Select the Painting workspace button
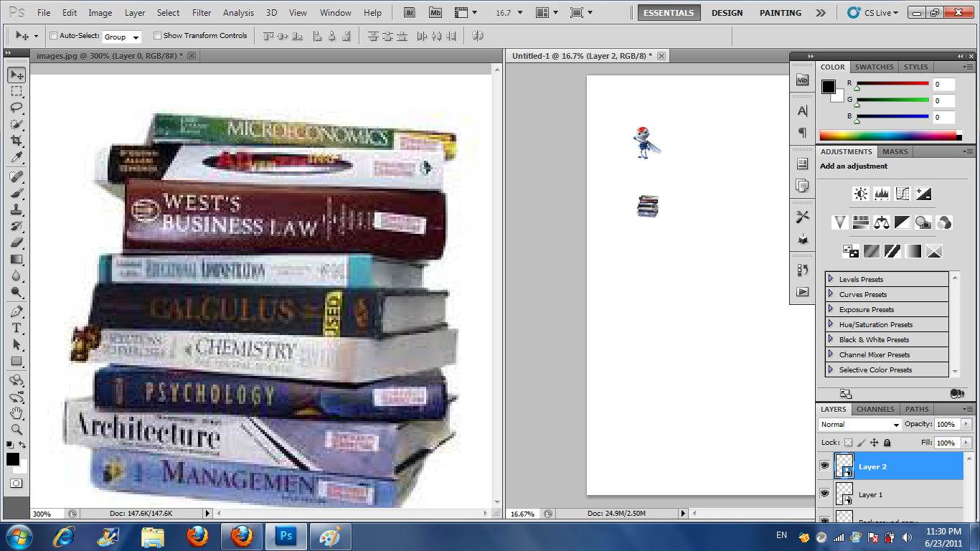 pos(781,13)
